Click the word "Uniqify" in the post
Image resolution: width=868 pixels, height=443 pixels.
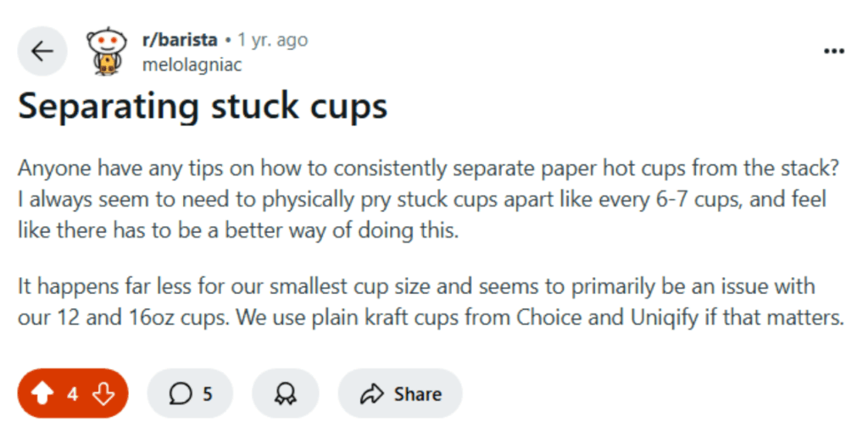(x=665, y=318)
